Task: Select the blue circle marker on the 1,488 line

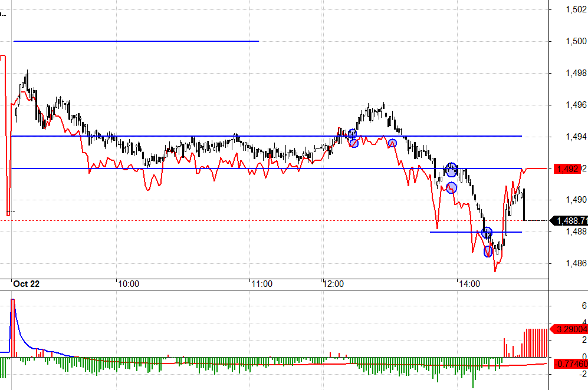Action: point(487,233)
